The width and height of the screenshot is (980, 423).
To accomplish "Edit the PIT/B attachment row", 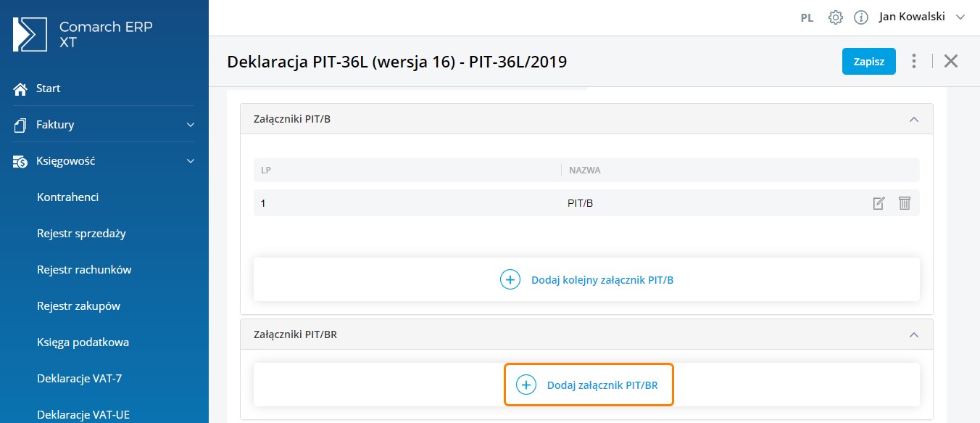I will pos(879,203).
